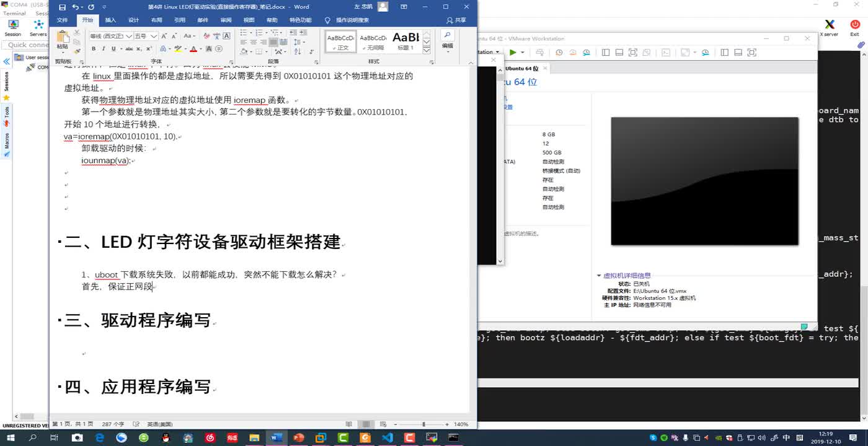Image resolution: width=868 pixels, height=446 pixels.
Task: Switch to the 布局 ribbon tab
Action: click(156, 20)
